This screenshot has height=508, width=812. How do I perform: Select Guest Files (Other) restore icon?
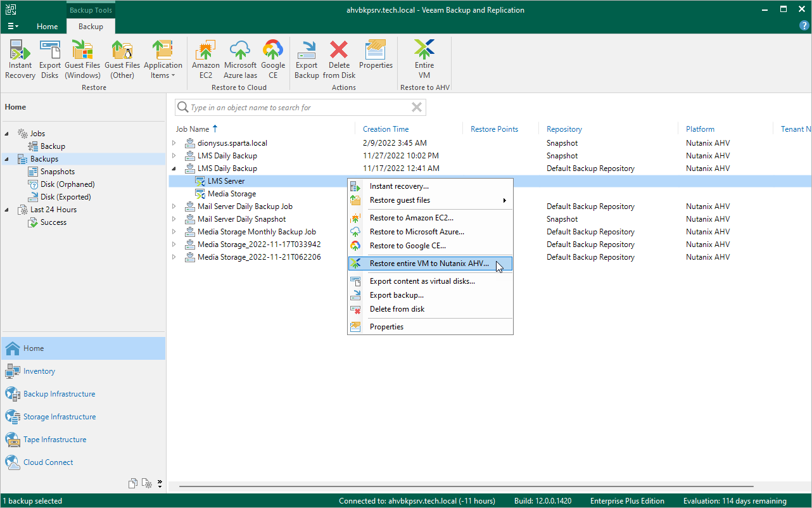[122, 59]
